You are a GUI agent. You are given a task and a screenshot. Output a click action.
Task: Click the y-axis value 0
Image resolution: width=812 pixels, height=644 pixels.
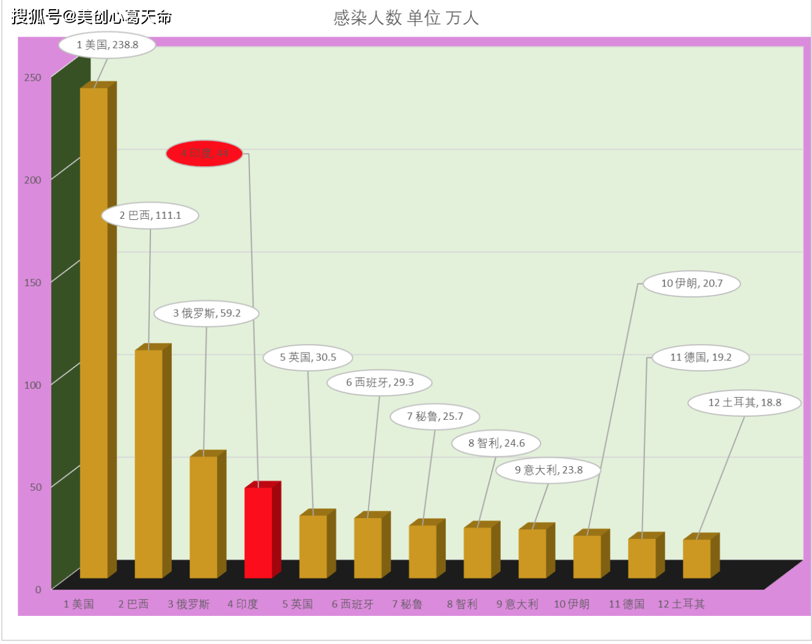38,590
